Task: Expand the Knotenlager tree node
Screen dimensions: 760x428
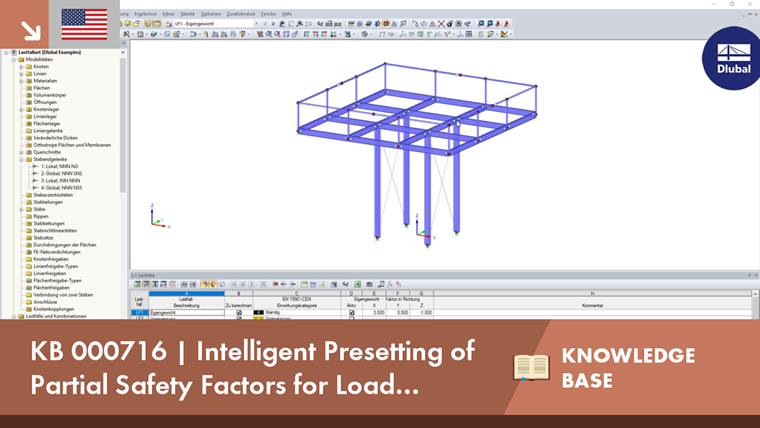Action: 21,110
